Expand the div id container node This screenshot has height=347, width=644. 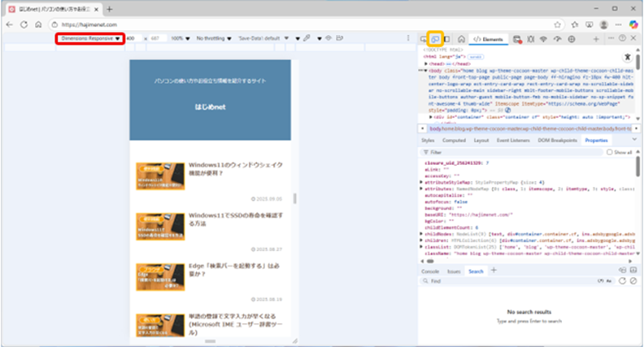pyautogui.click(x=430, y=117)
